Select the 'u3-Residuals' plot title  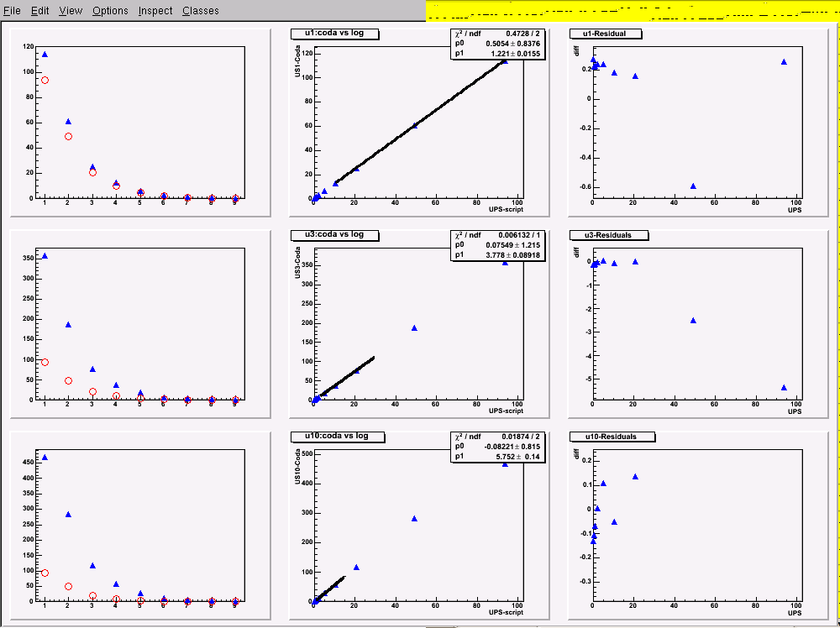pyautogui.click(x=607, y=234)
